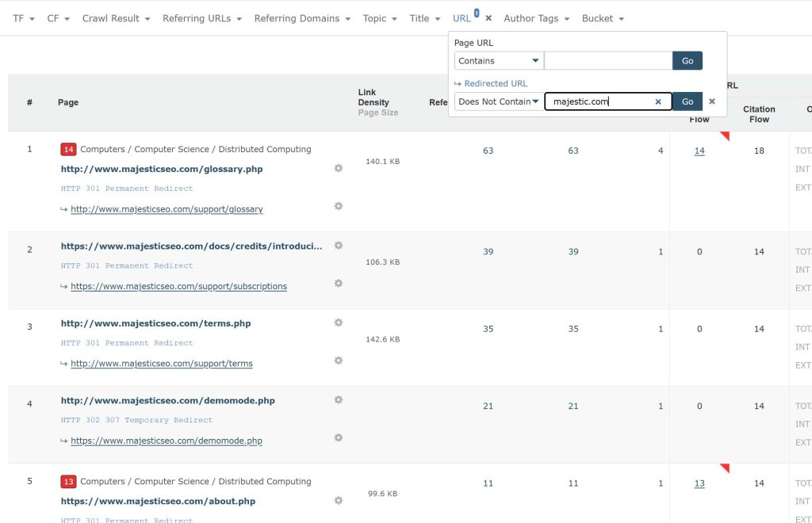
Task: Remove the active URL filter
Action: coord(488,18)
